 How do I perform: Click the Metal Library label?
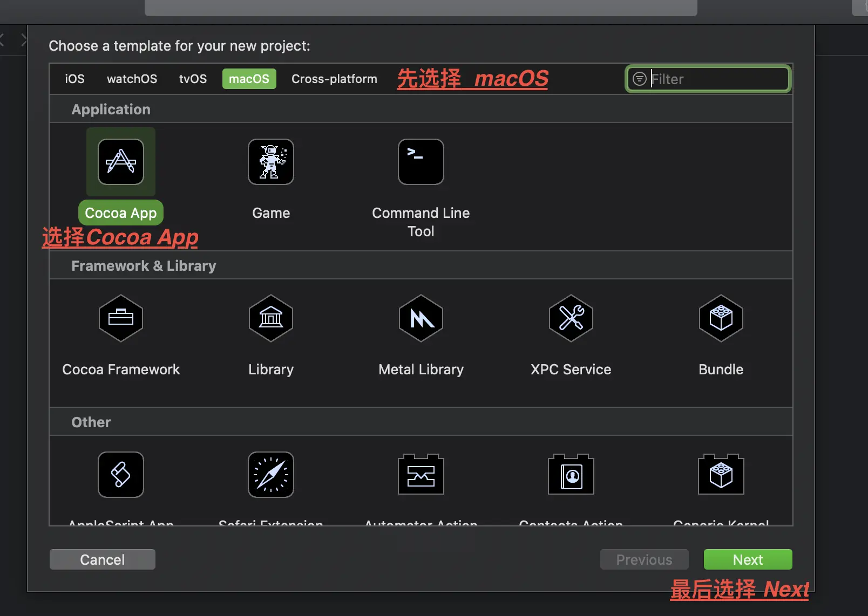(421, 369)
